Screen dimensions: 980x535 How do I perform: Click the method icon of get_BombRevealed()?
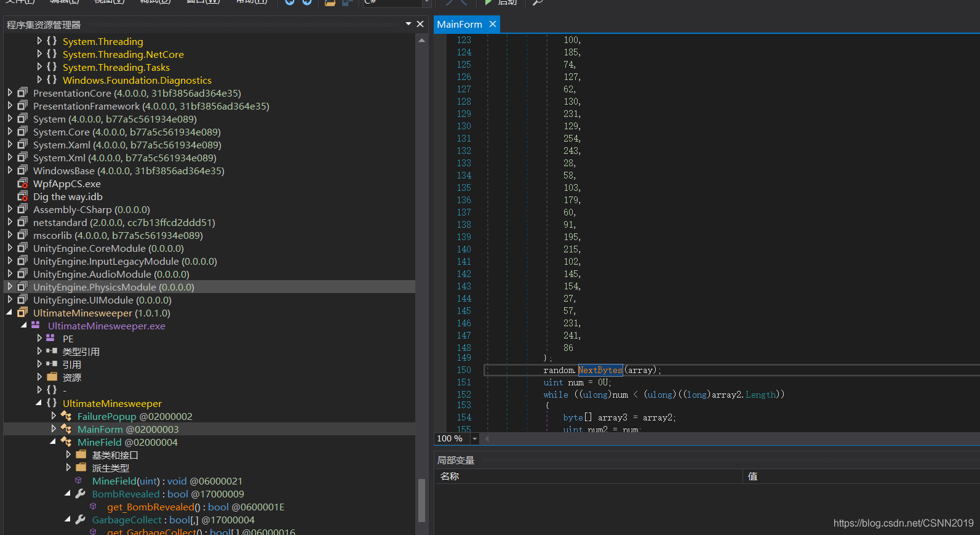pyautogui.click(x=93, y=506)
